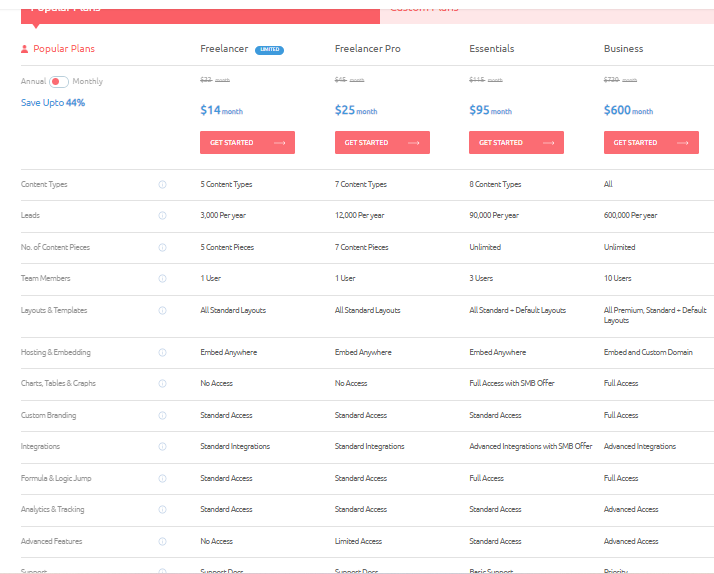Click info icon for Formula & Logic Jump
Viewport: 714px width, 574px height.
click(x=162, y=478)
